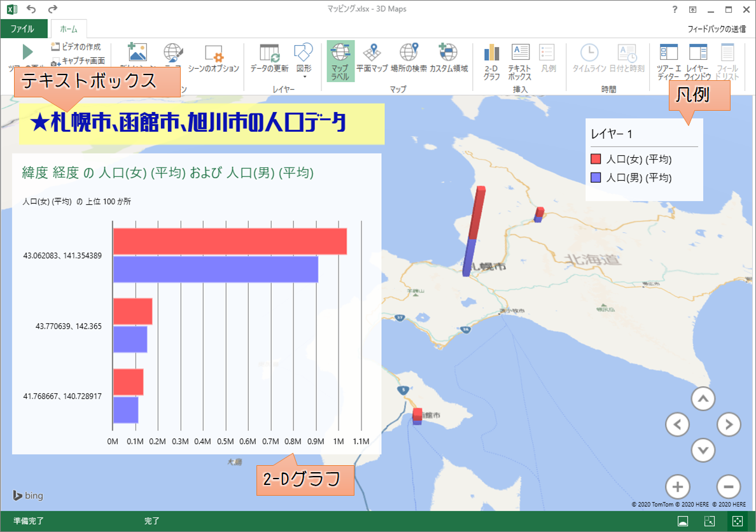Tilt map down with down arrow
The image size is (756, 532).
click(x=703, y=451)
